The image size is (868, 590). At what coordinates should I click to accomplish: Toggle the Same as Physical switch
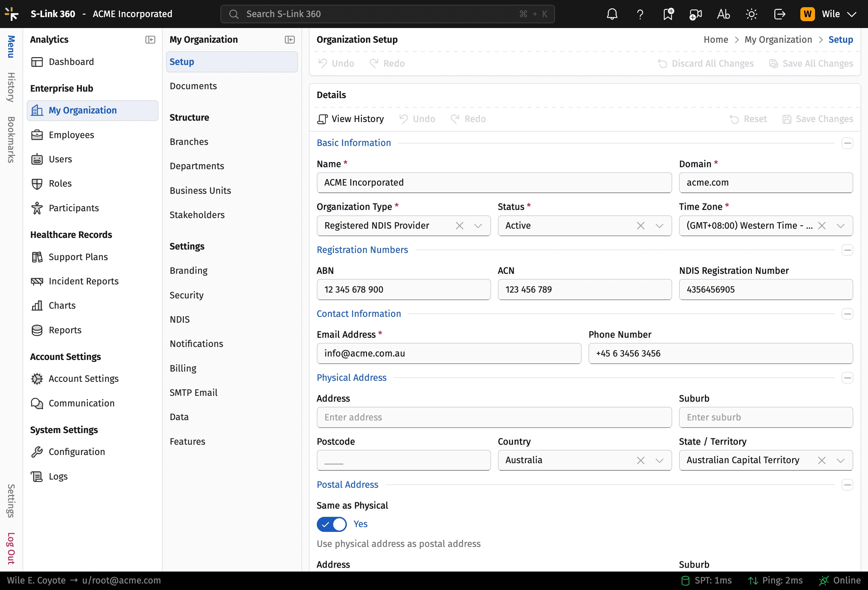click(331, 524)
